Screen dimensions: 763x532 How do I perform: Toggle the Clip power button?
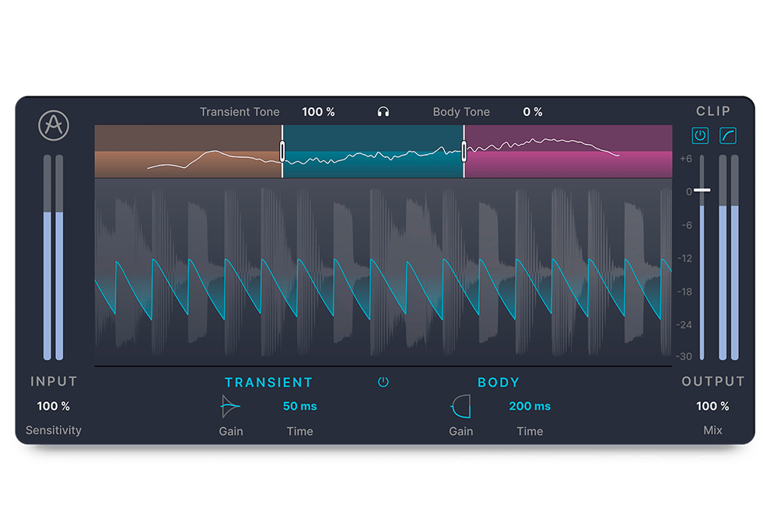point(700,135)
